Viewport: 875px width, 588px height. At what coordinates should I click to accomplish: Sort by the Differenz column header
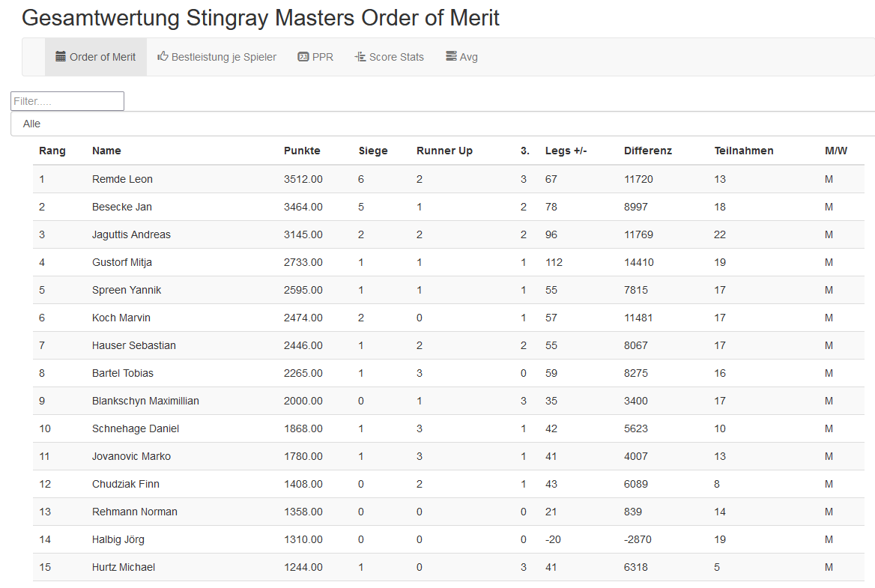click(648, 151)
